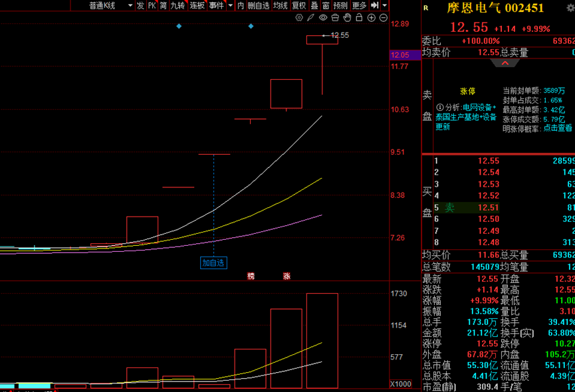The width and height of the screenshot is (575, 392).
Task: Select buy level 7 price 12.49
Action: click(x=489, y=231)
